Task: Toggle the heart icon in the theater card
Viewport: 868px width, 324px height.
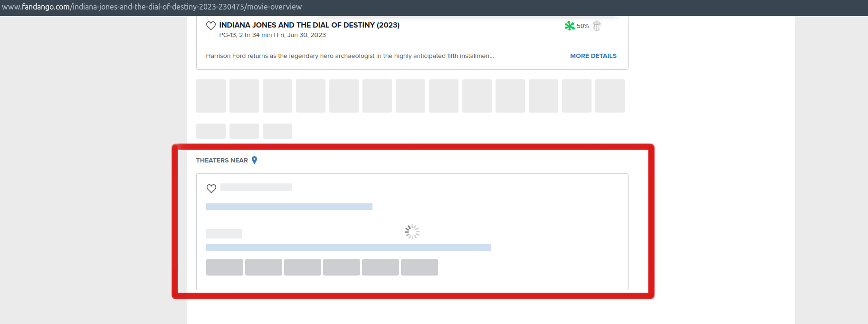Action: (x=211, y=189)
